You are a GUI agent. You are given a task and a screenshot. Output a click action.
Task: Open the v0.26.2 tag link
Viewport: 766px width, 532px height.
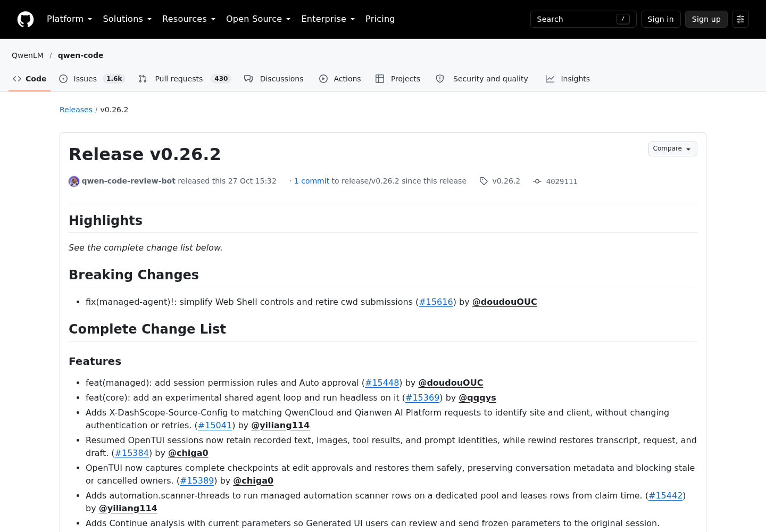click(506, 181)
